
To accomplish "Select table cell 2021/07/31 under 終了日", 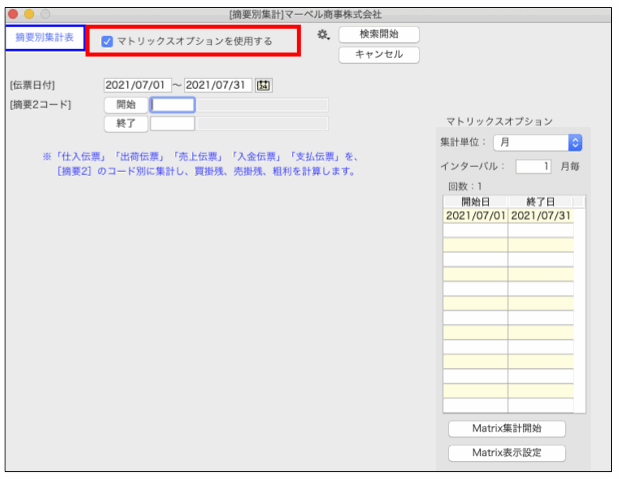I will [540, 216].
